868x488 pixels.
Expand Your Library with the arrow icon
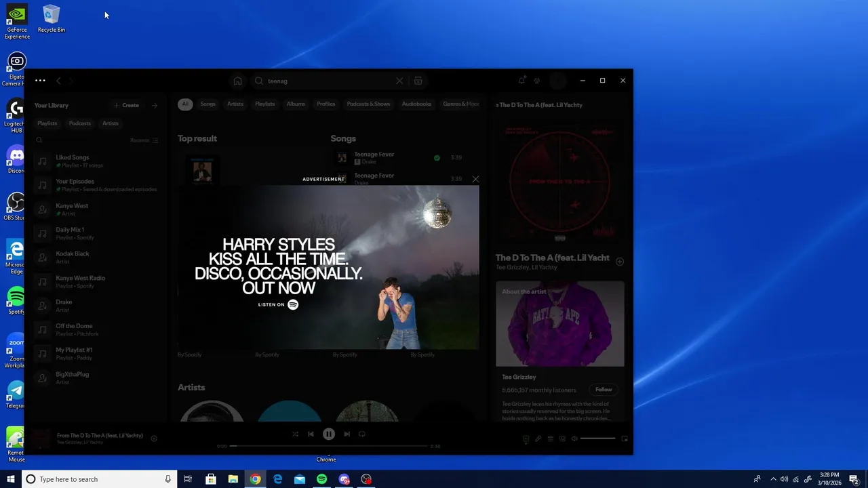pyautogui.click(x=155, y=105)
